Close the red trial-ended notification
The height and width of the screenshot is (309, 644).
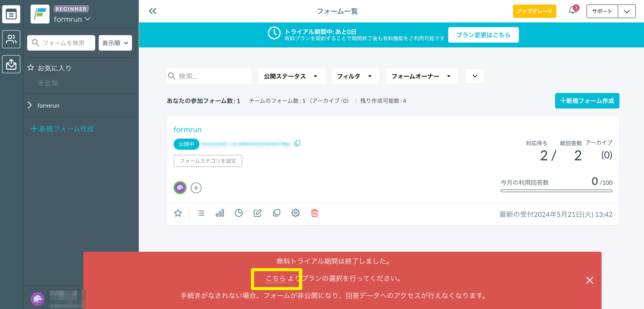[590, 280]
